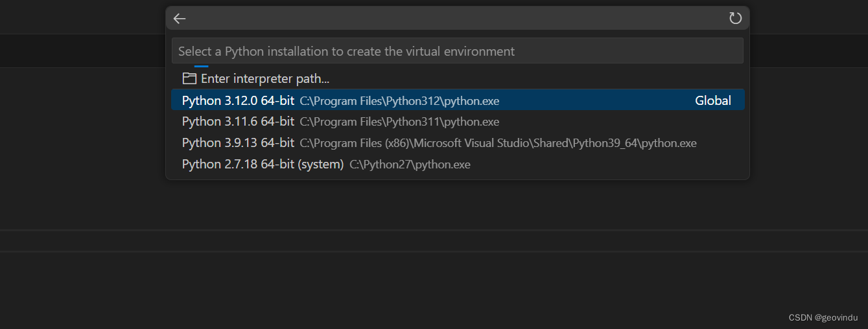The width and height of the screenshot is (868, 329).
Task: Click the blue progress indicator below the input
Action: tap(202, 66)
